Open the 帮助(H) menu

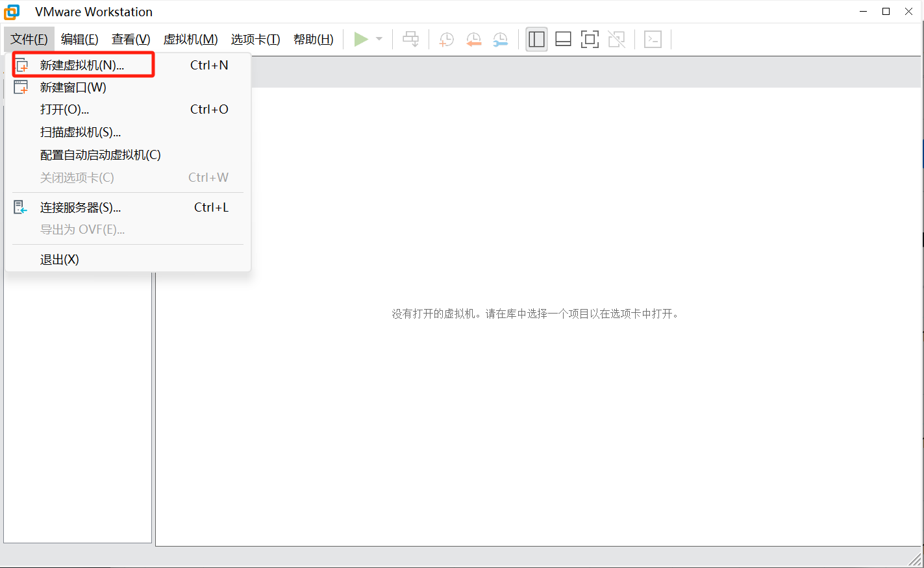point(314,40)
